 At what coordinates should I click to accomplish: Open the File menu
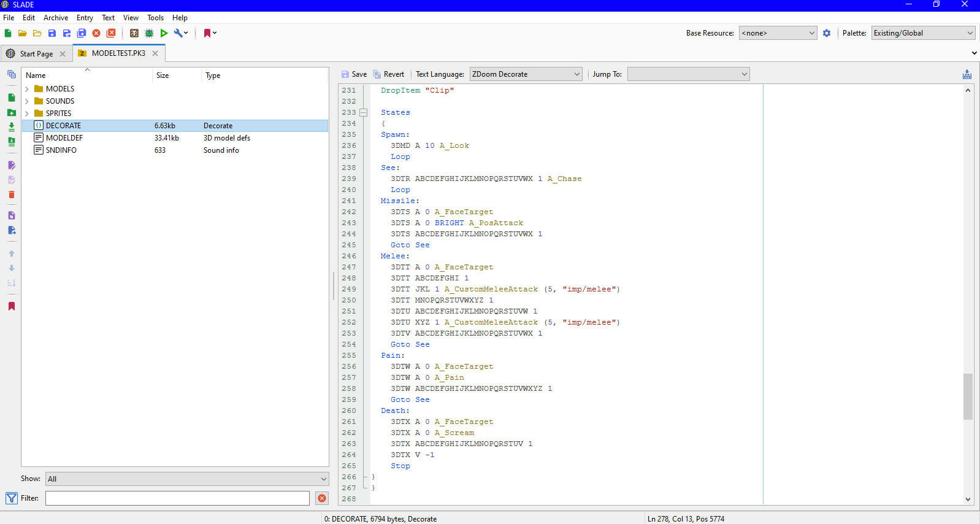pyautogui.click(x=9, y=18)
